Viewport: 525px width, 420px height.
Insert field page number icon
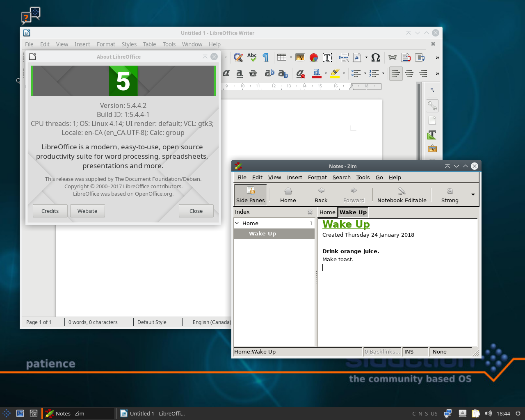click(x=357, y=57)
